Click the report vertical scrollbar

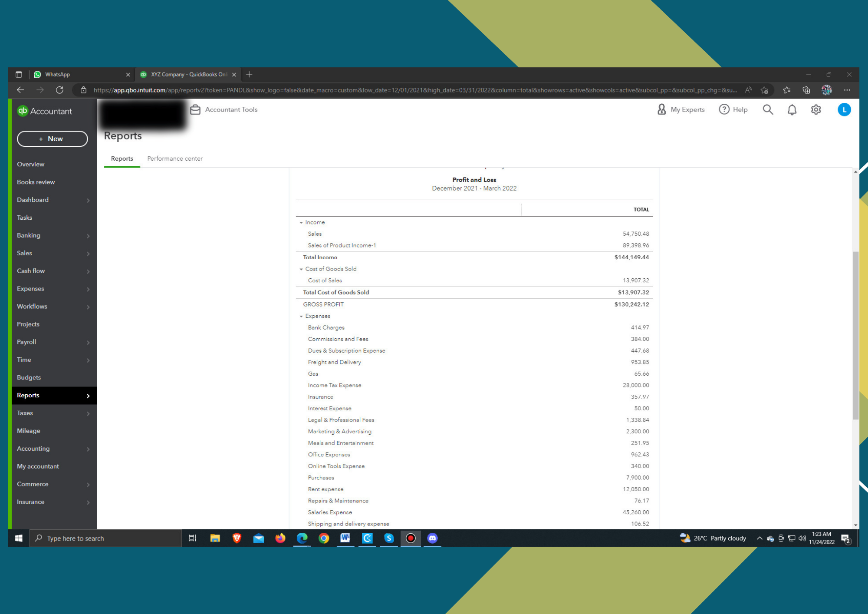click(855, 334)
